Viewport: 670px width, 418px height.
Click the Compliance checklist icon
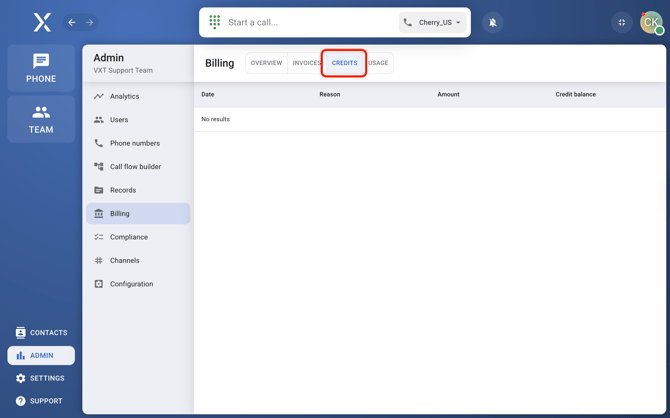tap(99, 237)
